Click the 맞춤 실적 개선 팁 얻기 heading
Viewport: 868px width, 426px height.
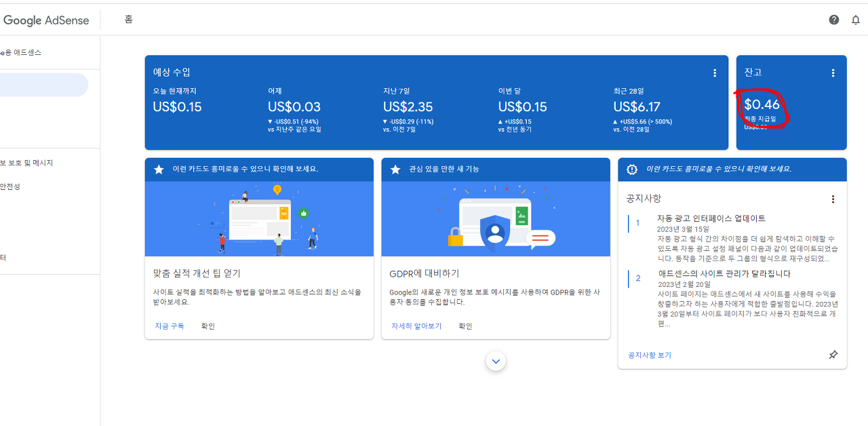tap(197, 273)
